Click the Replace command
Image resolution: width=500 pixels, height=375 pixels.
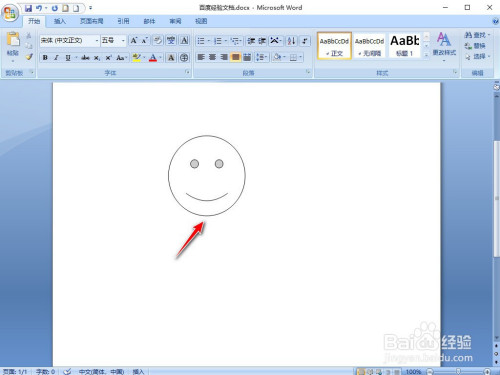[475, 46]
